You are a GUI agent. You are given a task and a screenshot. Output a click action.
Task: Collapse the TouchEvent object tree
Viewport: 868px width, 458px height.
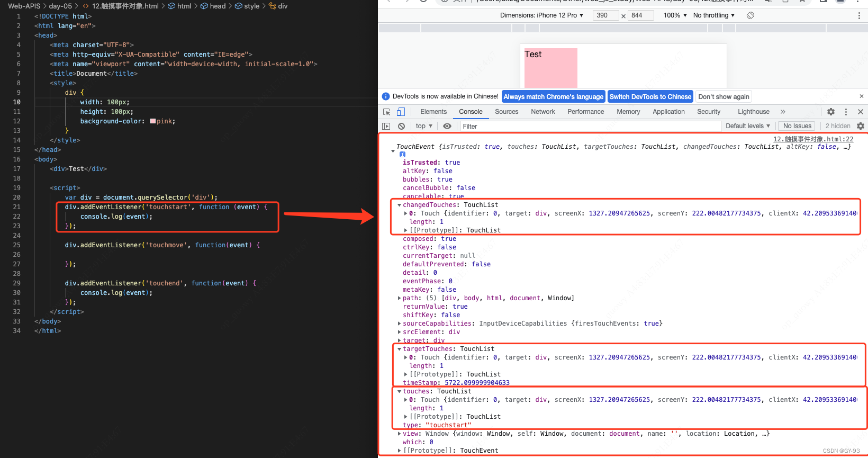point(393,151)
